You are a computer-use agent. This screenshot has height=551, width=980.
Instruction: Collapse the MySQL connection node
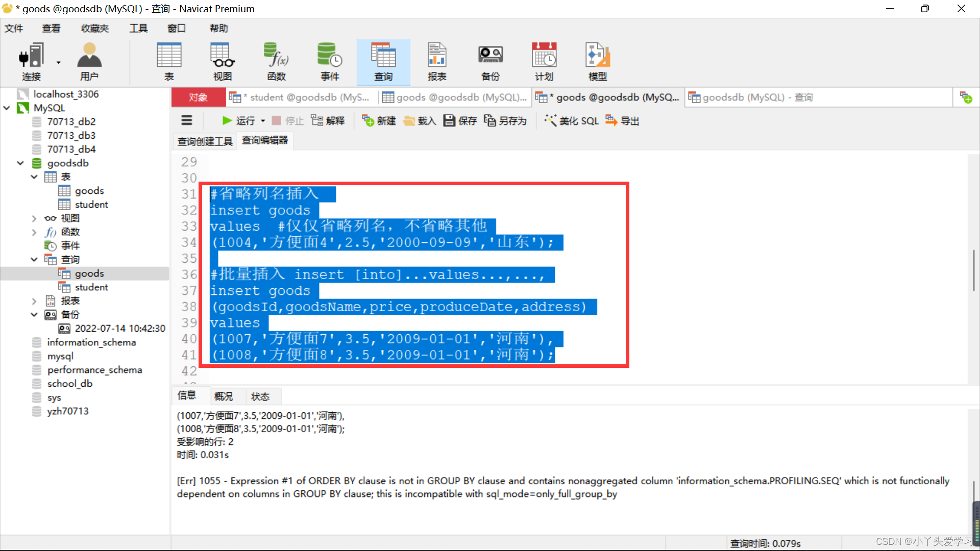[7, 108]
